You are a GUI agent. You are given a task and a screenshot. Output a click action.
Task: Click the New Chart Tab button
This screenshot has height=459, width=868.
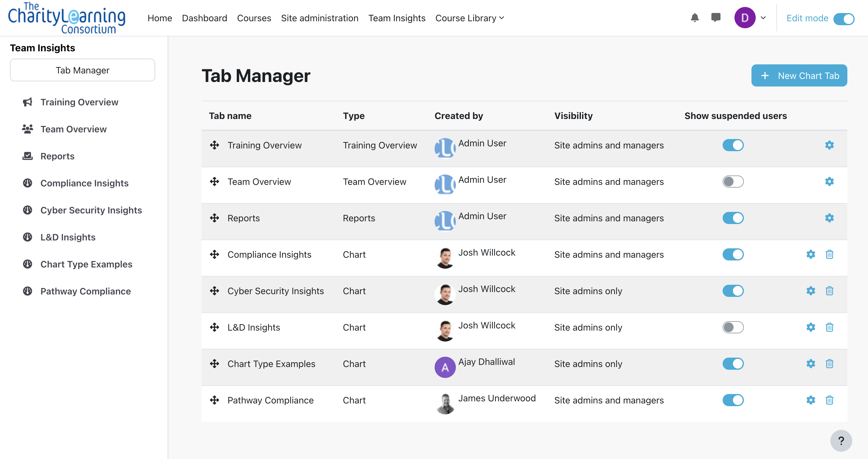(798, 76)
